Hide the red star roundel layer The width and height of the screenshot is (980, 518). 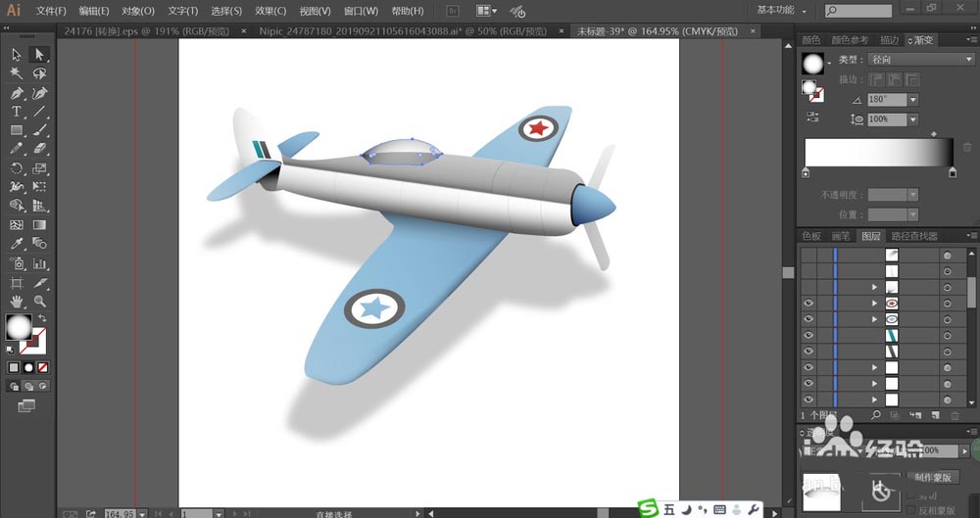(808, 303)
